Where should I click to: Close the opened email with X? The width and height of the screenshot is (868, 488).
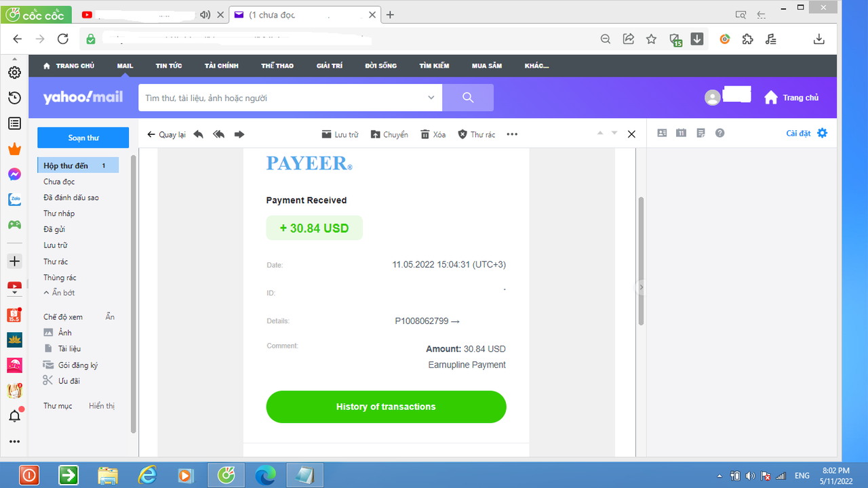click(631, 134)
